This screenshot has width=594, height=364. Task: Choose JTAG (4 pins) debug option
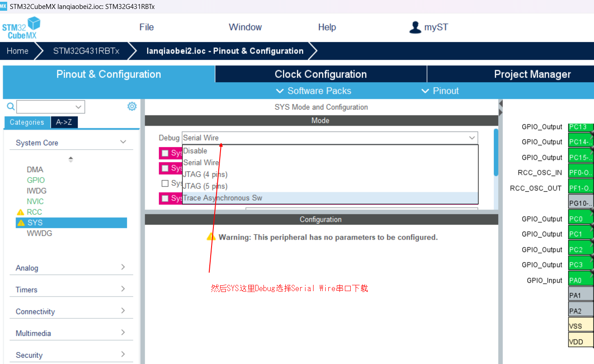[x=330, y=174]
